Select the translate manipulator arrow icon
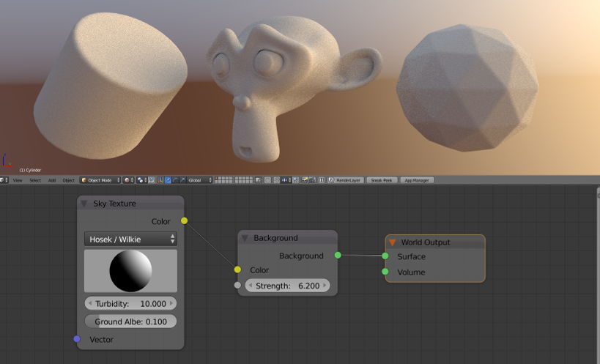The width and height of the screenshot is (600, 364). point(168,180)
